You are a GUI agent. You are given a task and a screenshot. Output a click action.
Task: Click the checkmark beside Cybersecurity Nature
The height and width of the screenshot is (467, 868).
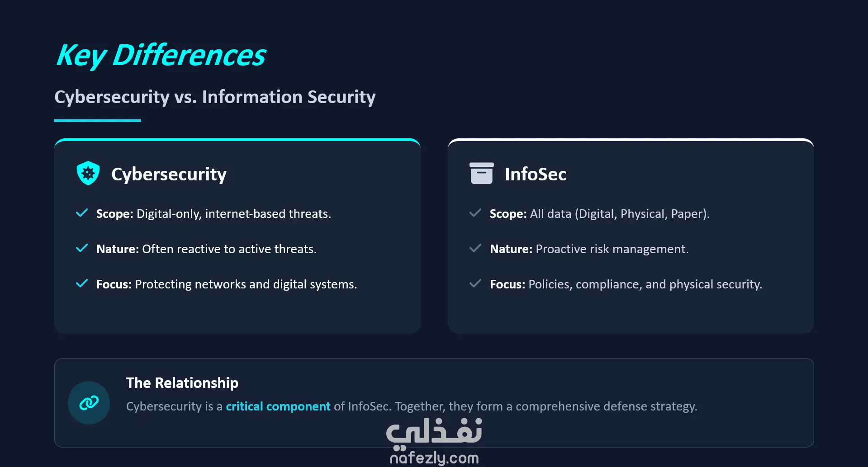tap(82, 249)
